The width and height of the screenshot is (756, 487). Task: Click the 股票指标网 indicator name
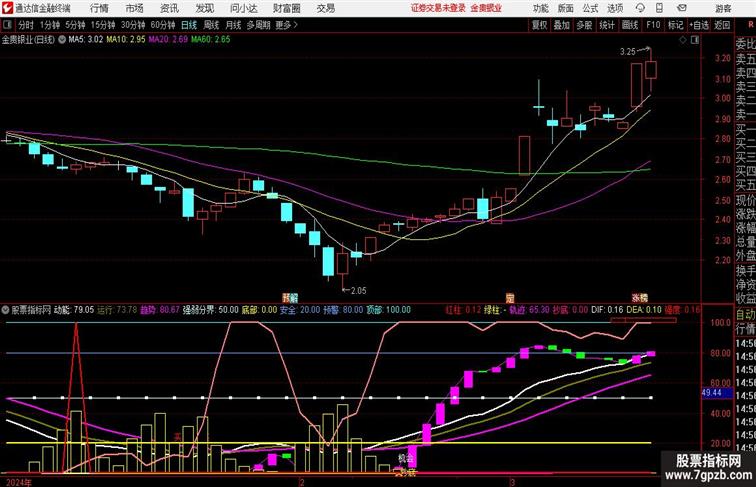tap(31, 310)
